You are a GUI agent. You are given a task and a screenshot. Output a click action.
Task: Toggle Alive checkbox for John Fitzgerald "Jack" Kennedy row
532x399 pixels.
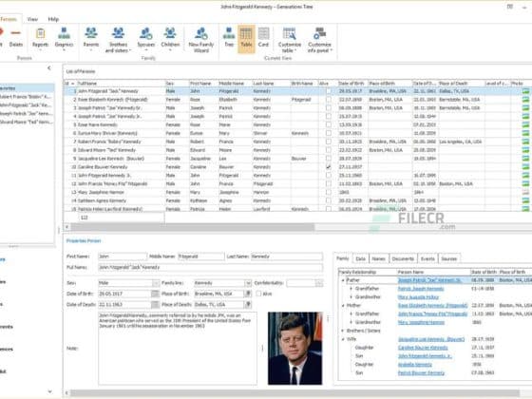coord(329,91)
